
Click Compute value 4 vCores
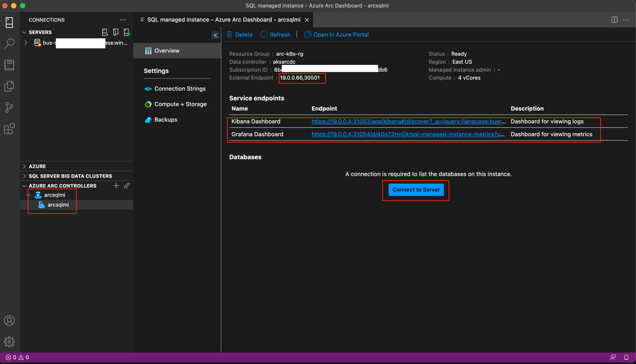click(469, 78)
